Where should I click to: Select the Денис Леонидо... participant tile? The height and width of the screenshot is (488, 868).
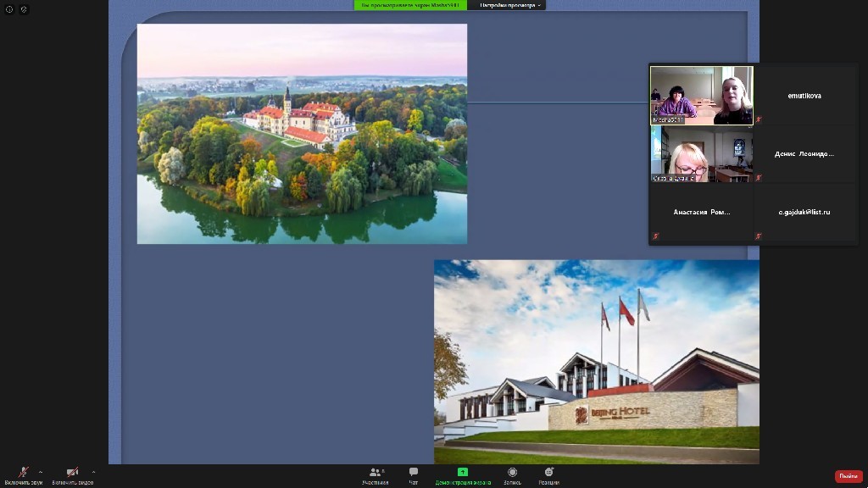[x=804, y=154]
